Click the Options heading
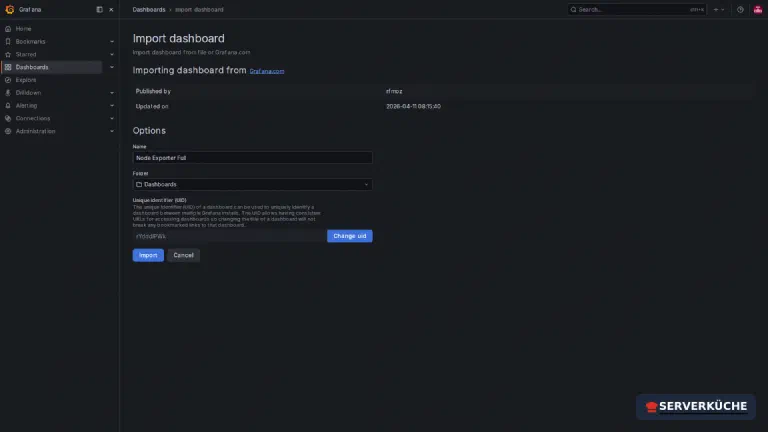Screen dimensions: 768x432 (x=149, y=131)
